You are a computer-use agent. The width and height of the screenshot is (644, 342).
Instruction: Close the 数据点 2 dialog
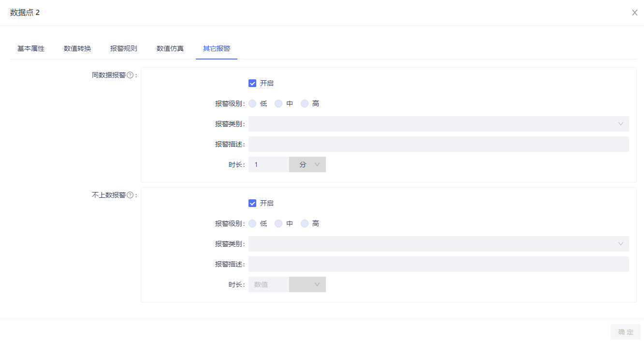(634, 13)
